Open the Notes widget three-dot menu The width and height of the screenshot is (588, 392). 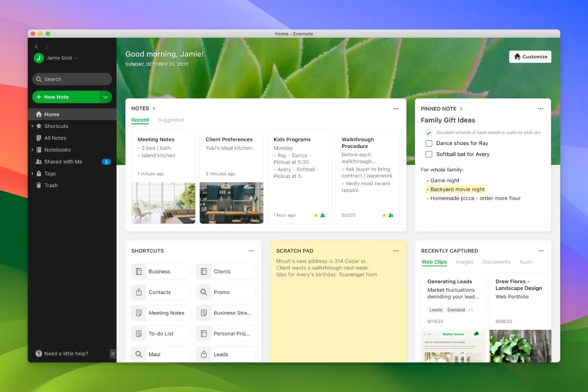[x=396, y=109]
